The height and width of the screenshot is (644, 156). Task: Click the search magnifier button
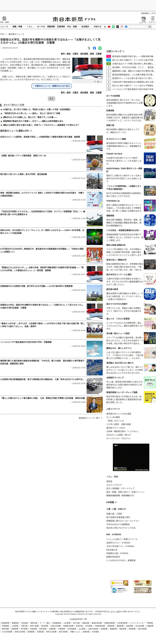tap(150, 27)
